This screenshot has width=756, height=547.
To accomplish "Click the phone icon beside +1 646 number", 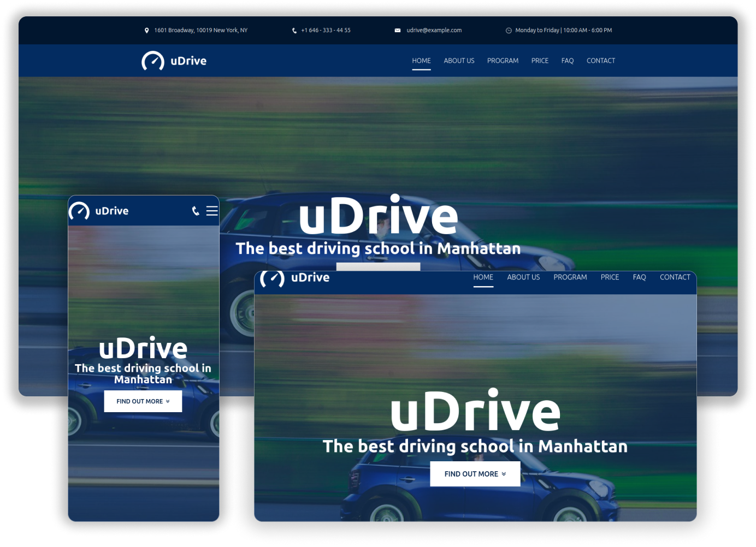I will tap(294, 31).
